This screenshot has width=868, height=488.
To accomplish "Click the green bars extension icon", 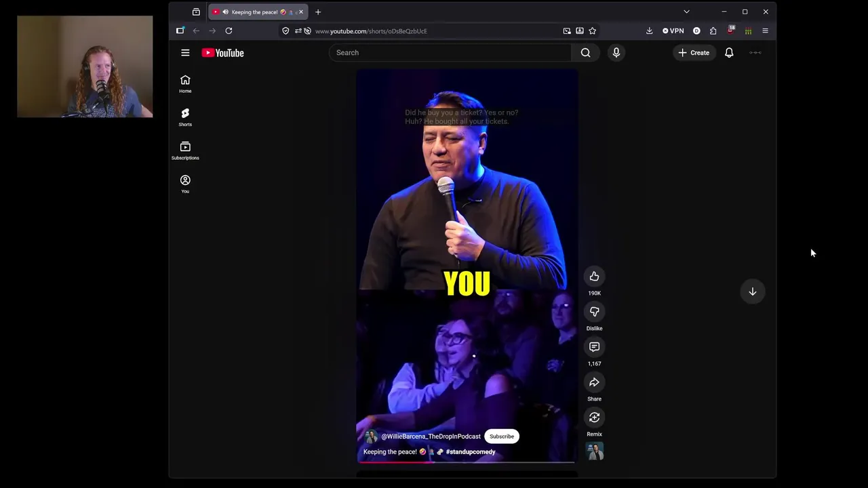I will click(748, 31).
